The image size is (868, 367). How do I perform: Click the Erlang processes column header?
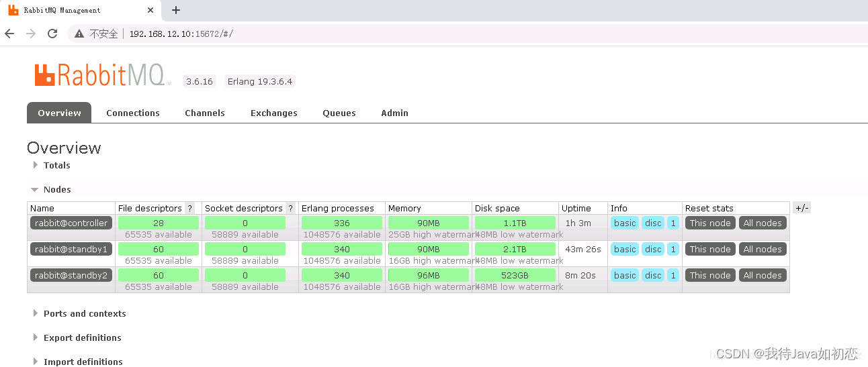(x=338, y=208)
